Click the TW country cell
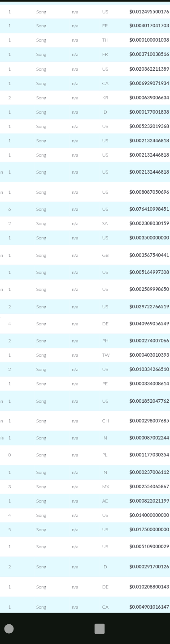The image size is (170, 644). pyautogui.click(x=105, y=355)
